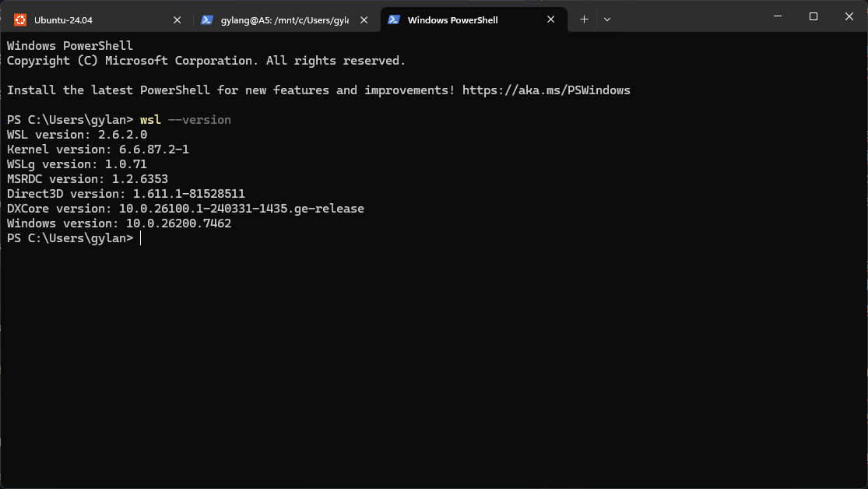Click the Windows PowerShell tab icon
The image size is (868, 489).
point(394,19)
